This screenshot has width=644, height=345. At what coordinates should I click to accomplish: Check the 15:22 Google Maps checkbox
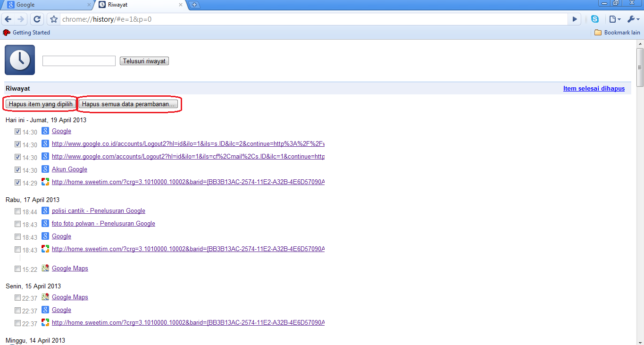pos(17,269)
